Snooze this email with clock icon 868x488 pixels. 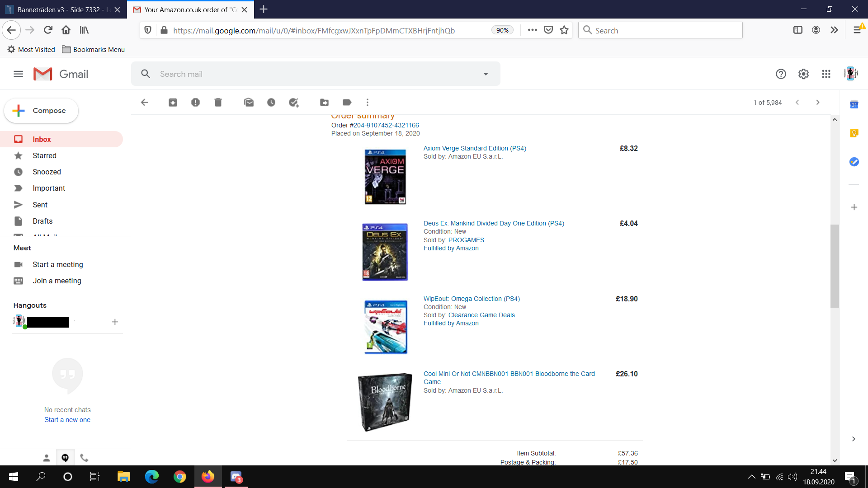pyautogui.click(x=271, y=103)
